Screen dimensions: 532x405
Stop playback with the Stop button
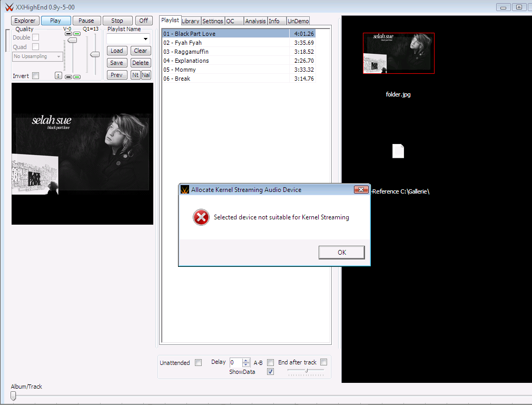[117, 21]
